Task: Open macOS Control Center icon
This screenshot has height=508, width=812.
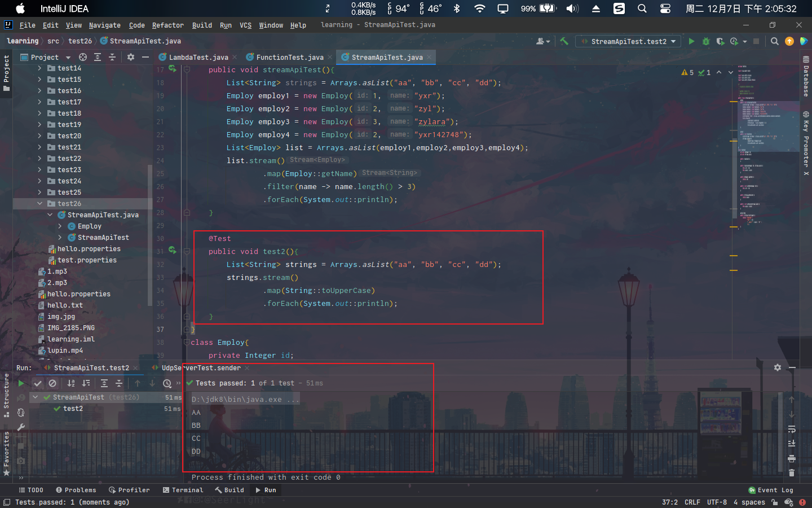Action: click(665, 8)
